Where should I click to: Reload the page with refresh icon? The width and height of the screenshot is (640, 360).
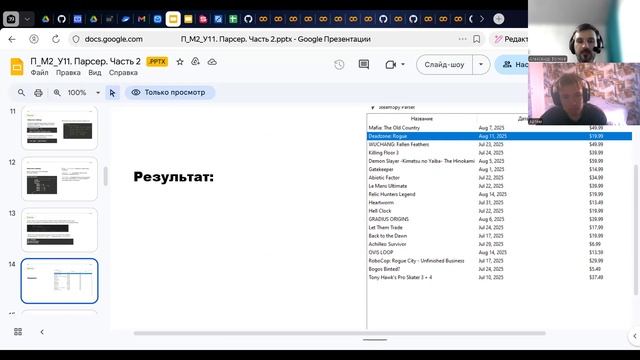point(56,39)
